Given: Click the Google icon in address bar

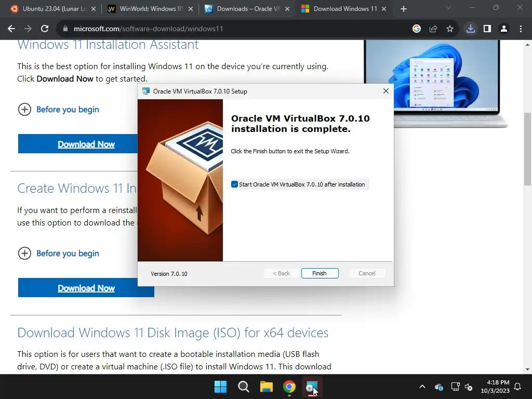Looking at the screenshot, I should [x=417, y=29].
